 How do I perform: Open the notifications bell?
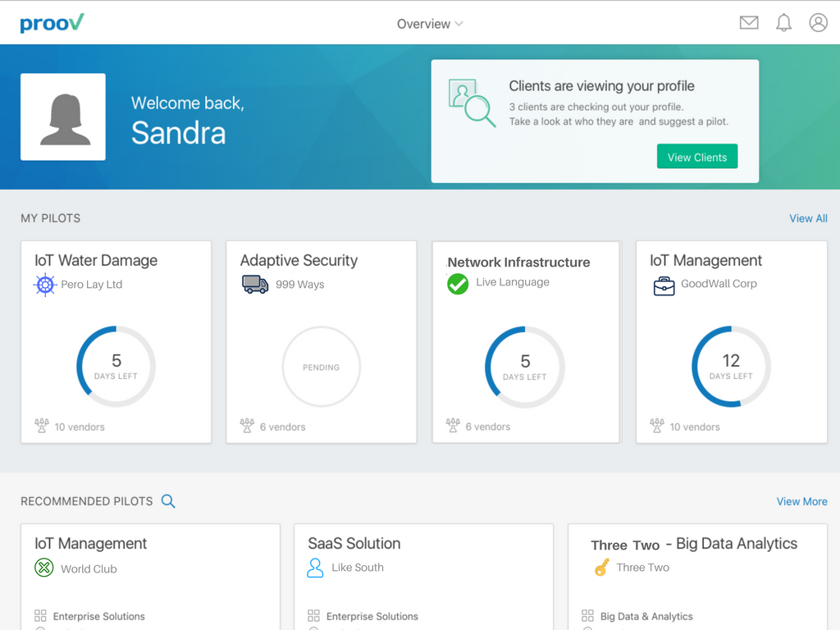pyautogui.click(x=783, y=22)
